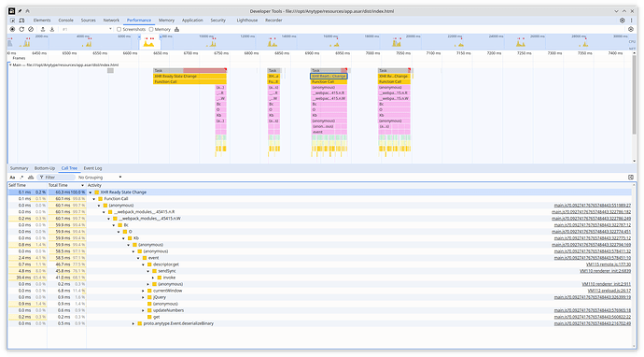
Task: Select the get row in call tree
Action: (319, 317)
